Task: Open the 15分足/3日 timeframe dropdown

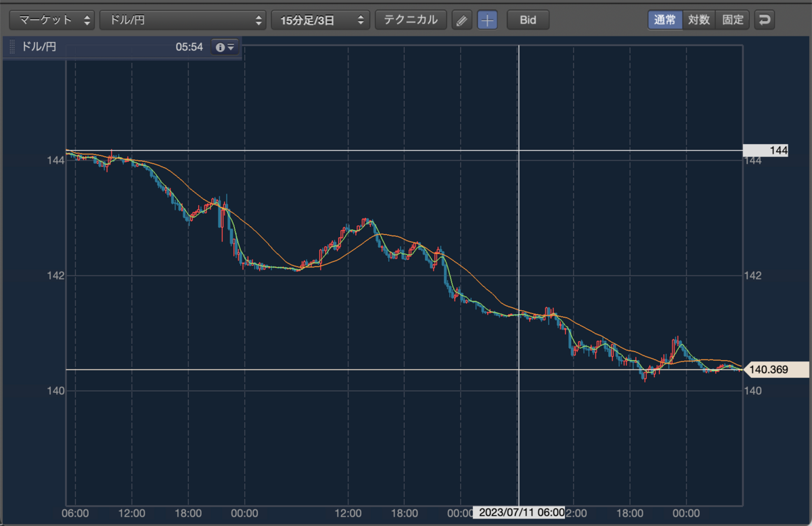Action: pos(321,20)
